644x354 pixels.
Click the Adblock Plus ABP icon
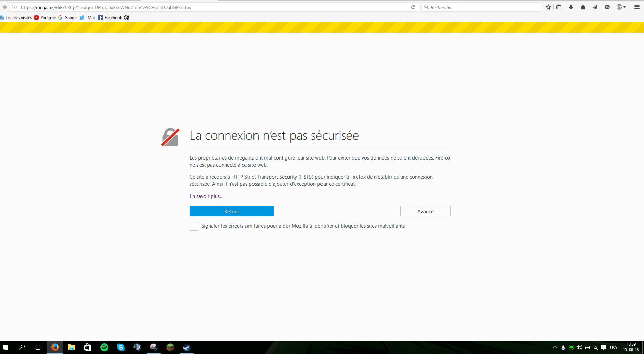tap(619, 7)
